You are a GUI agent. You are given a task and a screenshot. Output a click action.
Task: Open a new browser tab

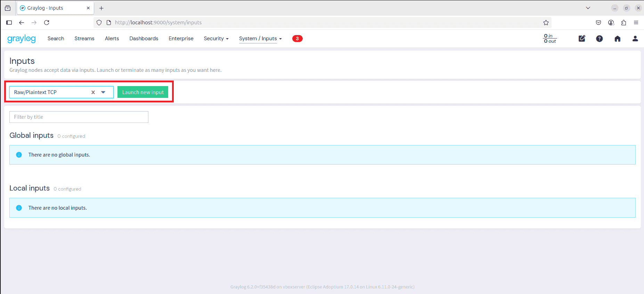pos(101,8)
